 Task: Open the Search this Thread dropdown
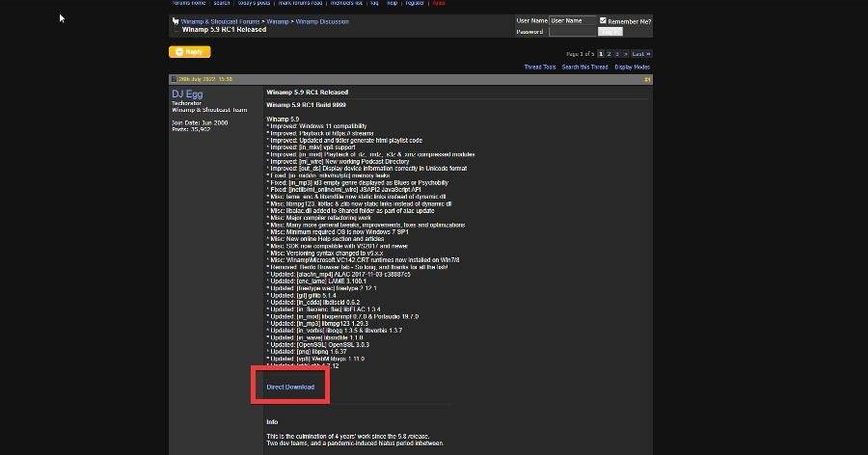pos(584,67)
